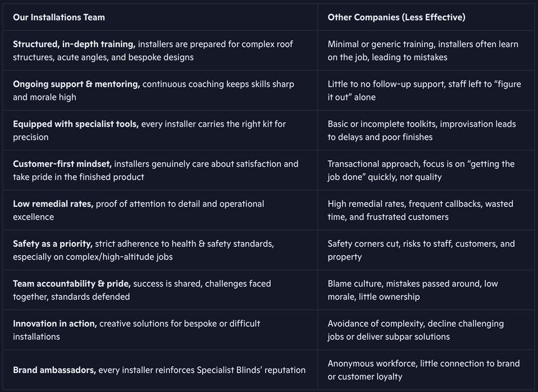Click the "Safety corners cut" cell
The height and width of the screenshot is (392, 538).
click(x=421, y=250)
